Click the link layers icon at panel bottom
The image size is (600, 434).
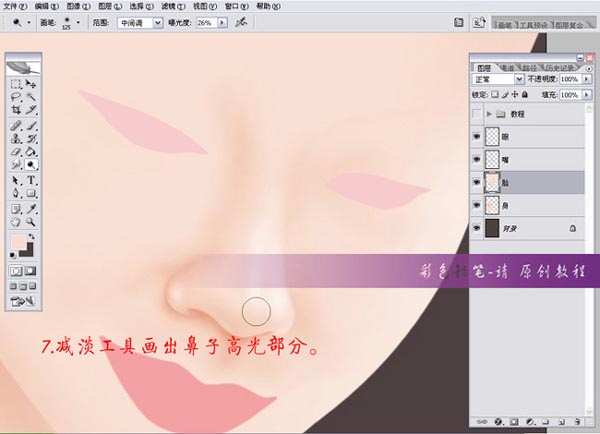[482, 422]
